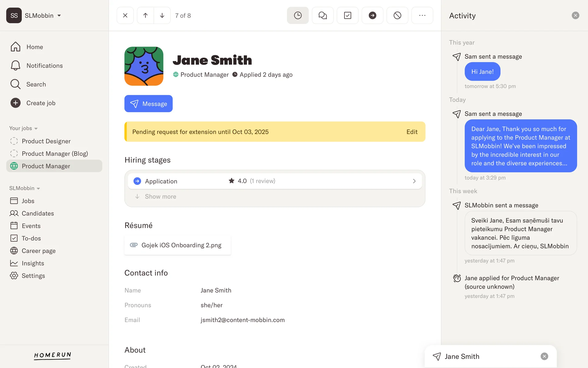Open the Application stage row
The height and width of the screenshot is (368, 588).
pyautogui.click(x=274, y=181)
